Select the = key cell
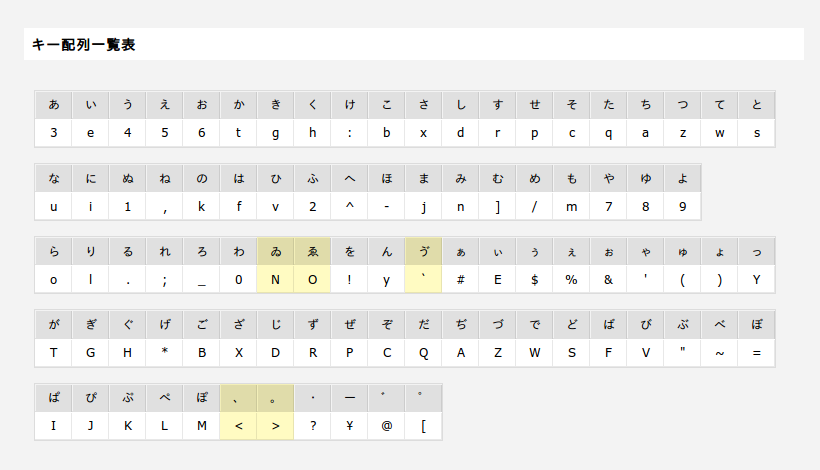This screenshot has width=820, height=470. click(x=757, y=352)
